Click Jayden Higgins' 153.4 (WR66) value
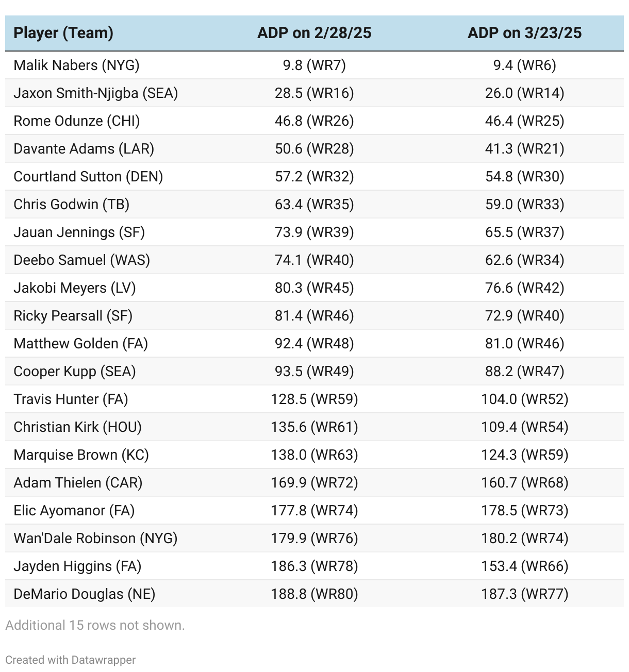Viewport: 629px width, 672px height. (x=524, y=566)
